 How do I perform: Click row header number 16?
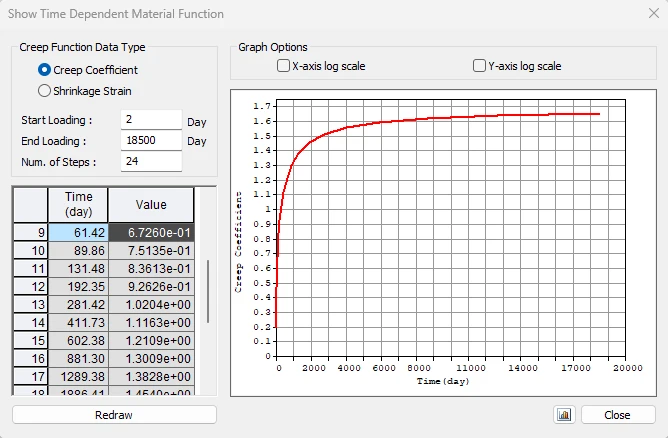coord(31,358)
